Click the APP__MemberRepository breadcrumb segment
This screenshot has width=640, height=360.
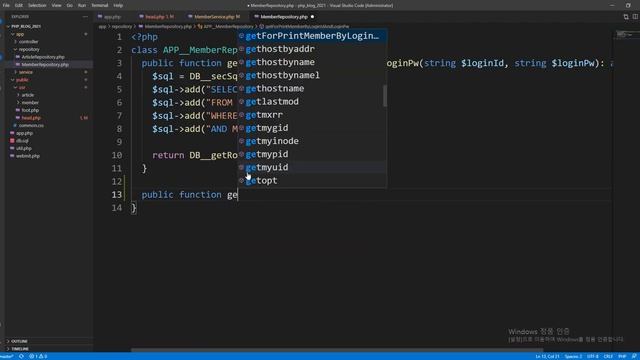225,27
